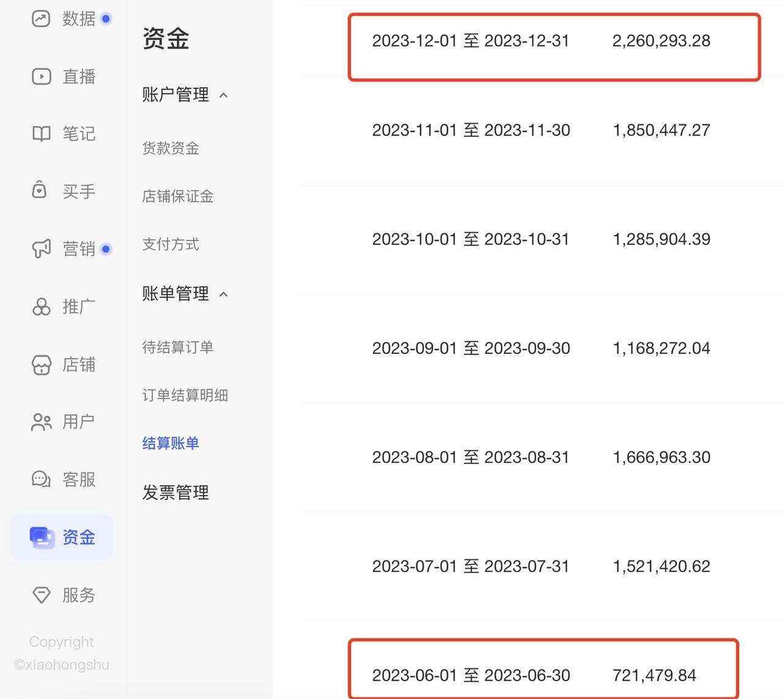The image size is (784, 699).
Task: Open the 营销 (Marketing) section icon
Action: [x=40, y=249]
